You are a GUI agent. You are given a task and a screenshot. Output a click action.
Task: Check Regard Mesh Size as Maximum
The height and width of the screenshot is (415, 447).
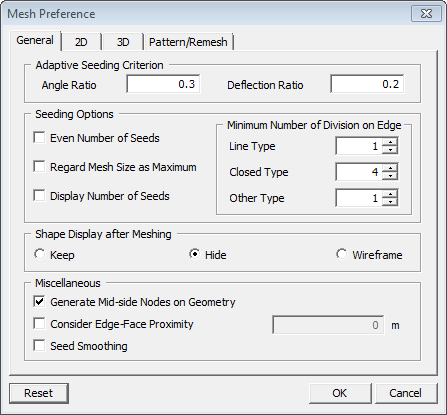pyautogui.click(x=39, y=167)
